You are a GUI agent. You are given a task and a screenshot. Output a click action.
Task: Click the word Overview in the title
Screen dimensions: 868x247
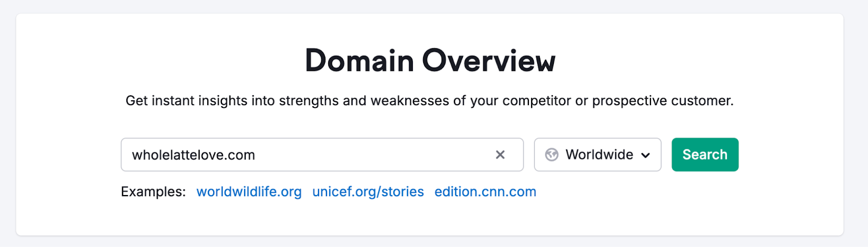[x=489, y=60]
